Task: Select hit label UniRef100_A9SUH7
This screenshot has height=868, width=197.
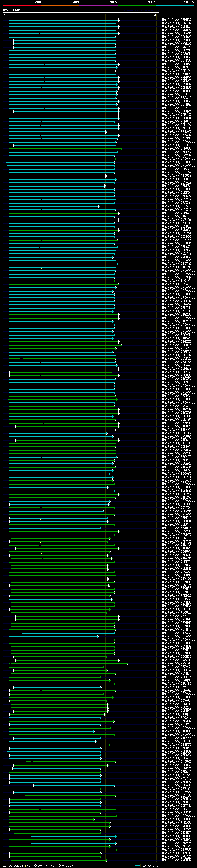Action: tap(177, 40)
